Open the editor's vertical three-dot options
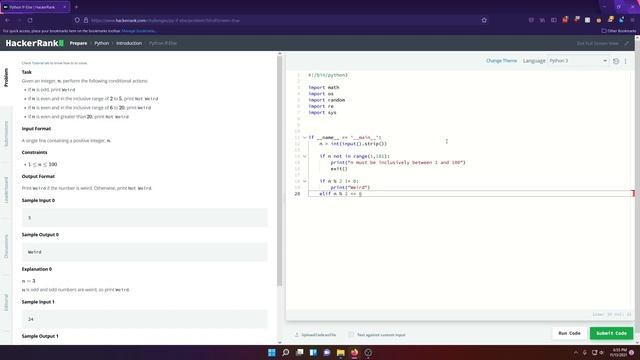 [x=625, y=61]
